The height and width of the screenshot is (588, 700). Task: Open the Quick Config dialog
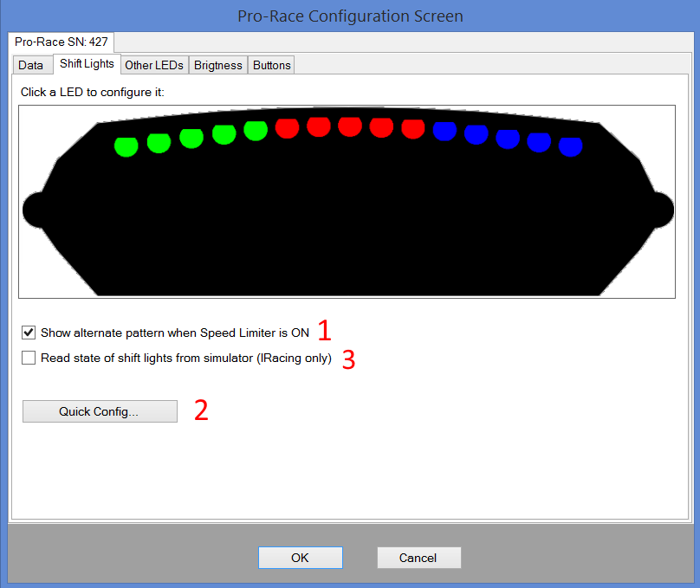coord(100,411)
